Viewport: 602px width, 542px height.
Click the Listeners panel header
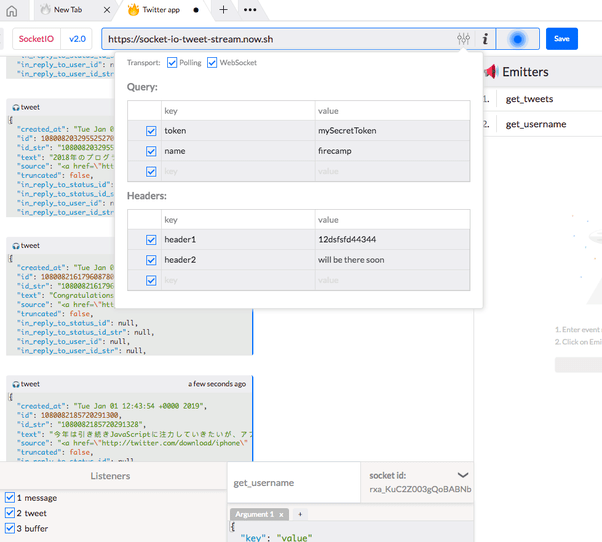click(111, 476)
